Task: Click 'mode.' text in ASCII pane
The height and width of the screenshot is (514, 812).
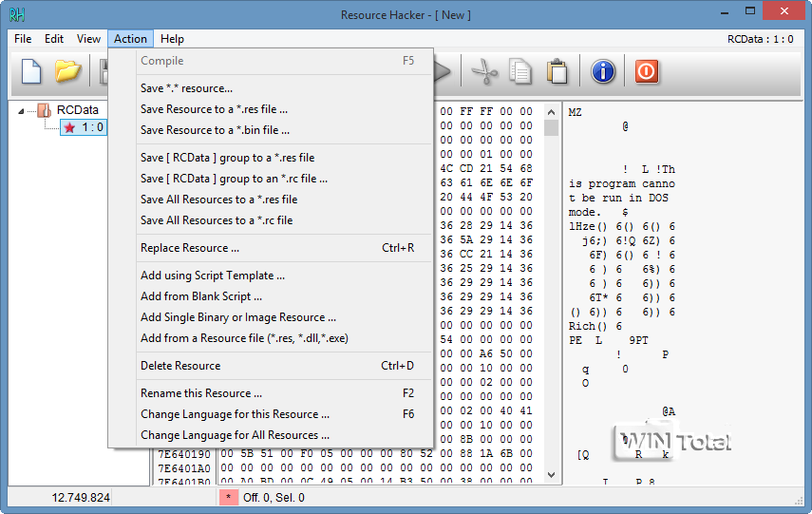Action: 585,213
